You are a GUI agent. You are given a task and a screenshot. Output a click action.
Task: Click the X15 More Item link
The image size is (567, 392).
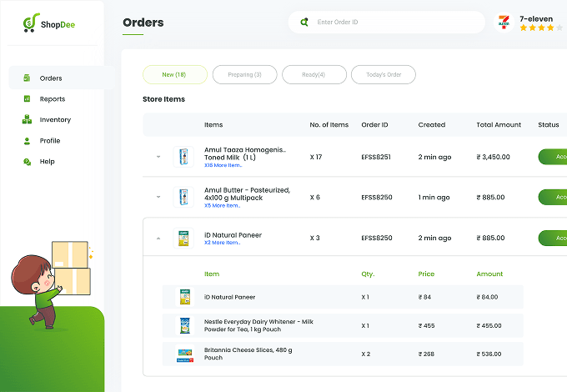223,165
